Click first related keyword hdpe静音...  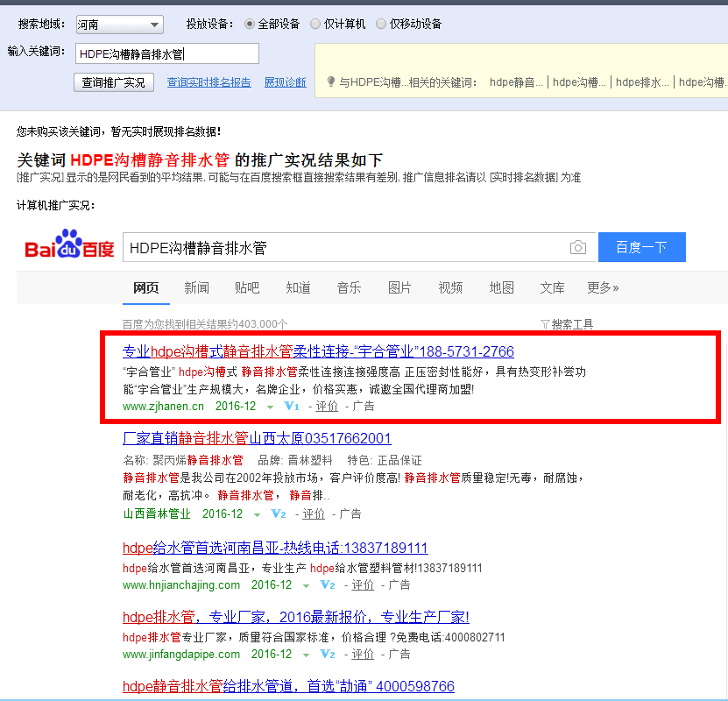pyautogui.click(x=516, y=82)
